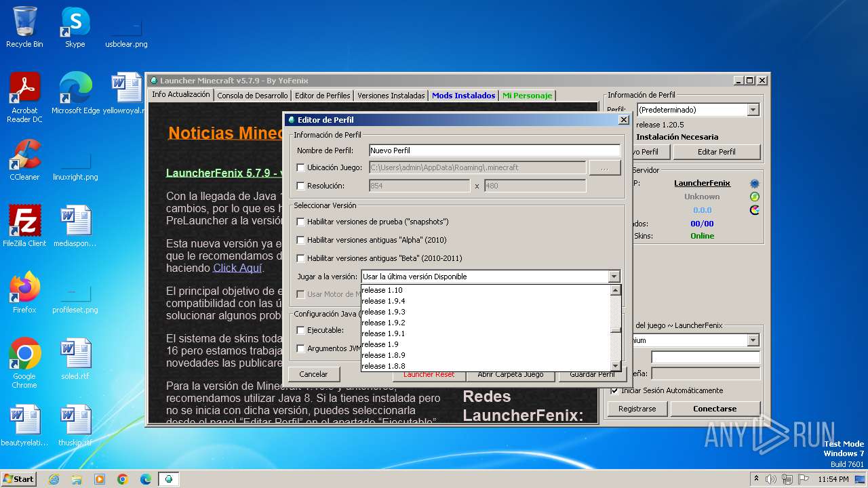Enable old Beta (2010-2011) versions checkbox

tap(301, 258)
